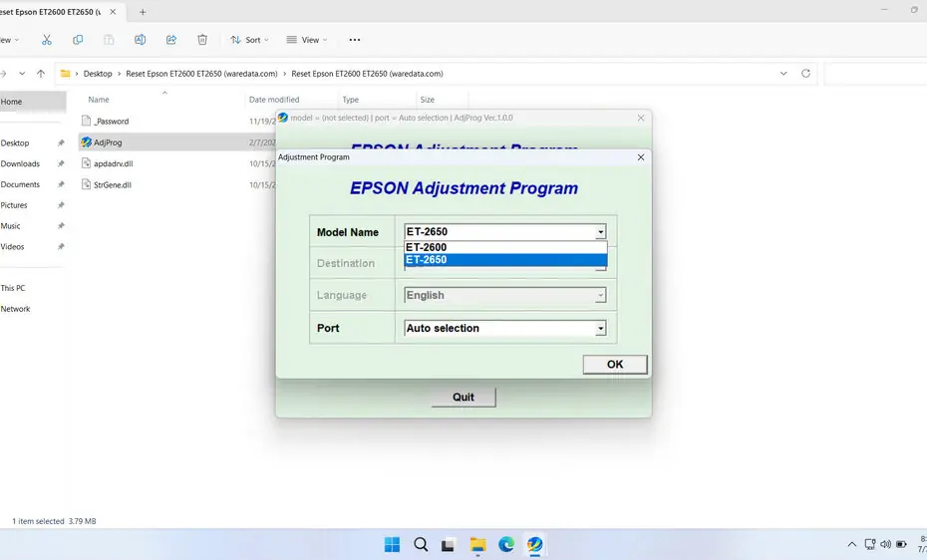Screen dimensions: 927x560
Task: Open the recent locations chevron beside the up arrow
Action: pyautogui.click(x=22, y=74)
